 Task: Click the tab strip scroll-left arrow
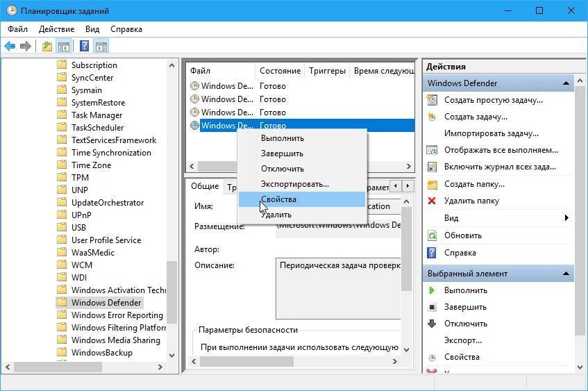click(396, 185)
